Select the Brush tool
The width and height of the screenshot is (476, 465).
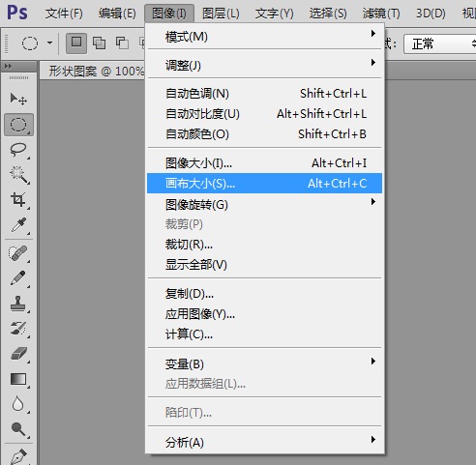point(18,278)
